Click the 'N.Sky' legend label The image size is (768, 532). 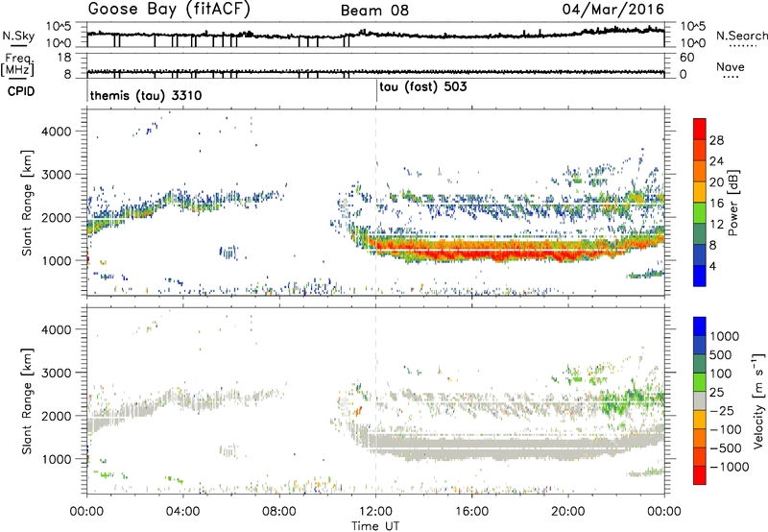click(x=18, y=36)
